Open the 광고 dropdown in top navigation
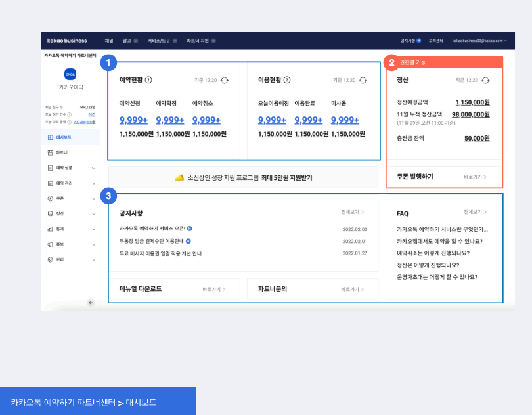The image size is (532, 415). coord(129,41)
